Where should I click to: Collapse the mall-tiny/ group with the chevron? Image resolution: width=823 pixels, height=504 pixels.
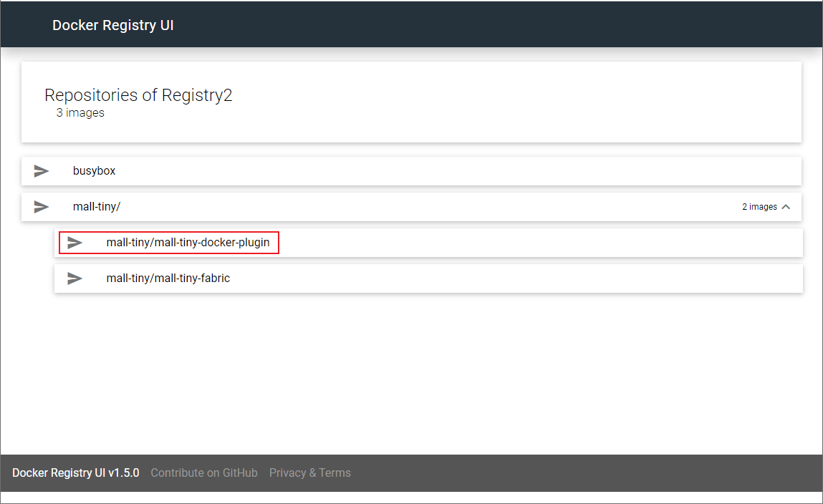tap(786, 207)
